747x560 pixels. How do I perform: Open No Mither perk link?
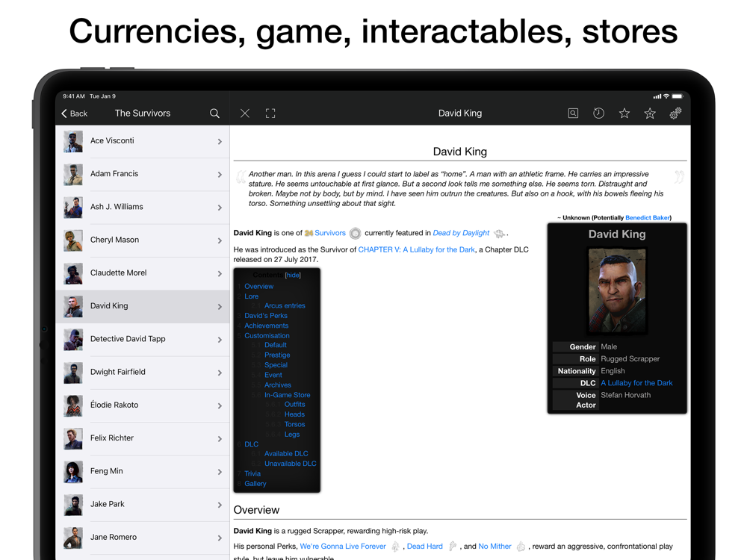click(495, 547)
